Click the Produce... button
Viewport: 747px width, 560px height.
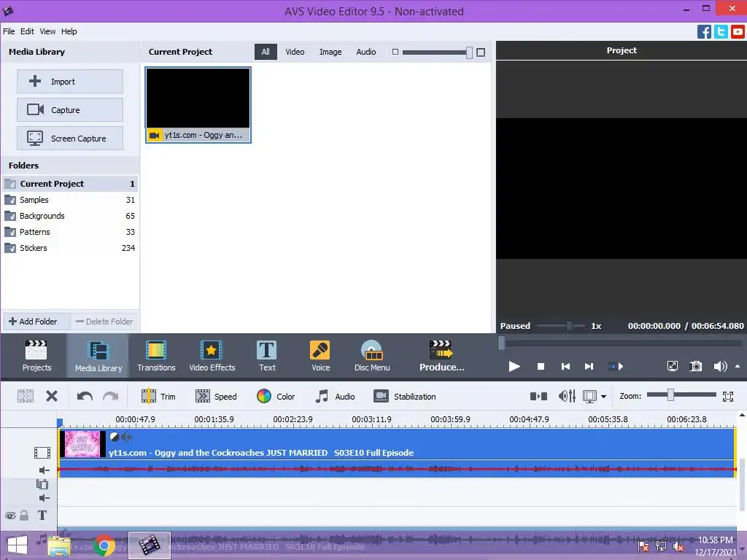[x=441, y=356]
